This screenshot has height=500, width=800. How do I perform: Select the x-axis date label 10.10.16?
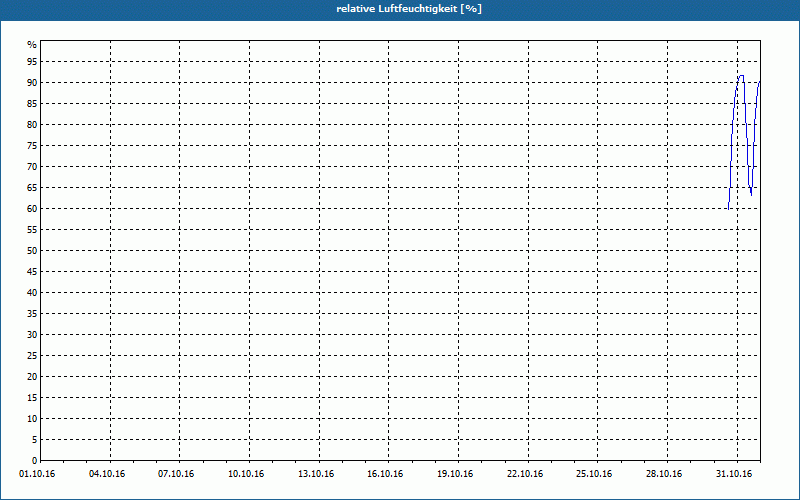point(246,474)
